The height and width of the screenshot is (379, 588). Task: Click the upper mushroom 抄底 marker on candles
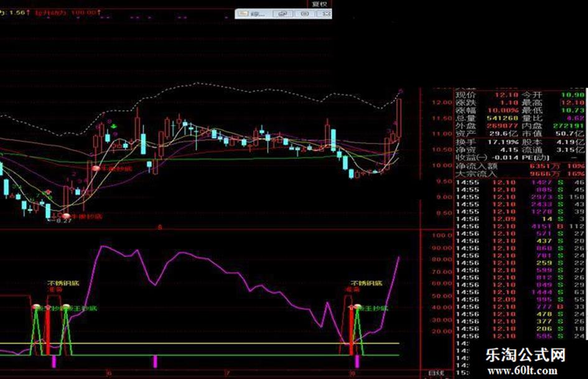click(96, 168)
